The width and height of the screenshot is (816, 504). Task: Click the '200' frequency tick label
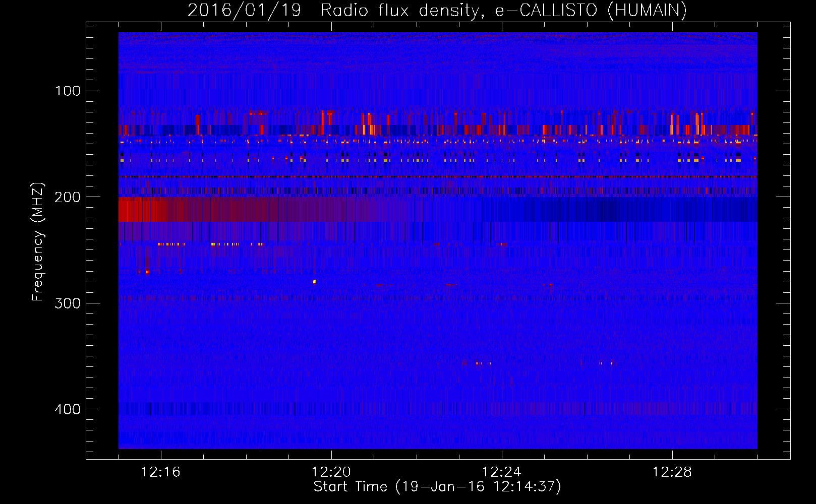(x=68, y=197)
